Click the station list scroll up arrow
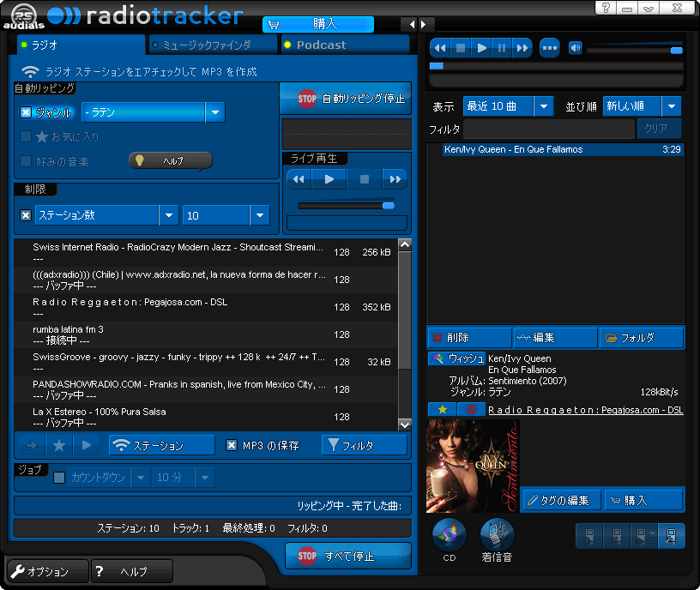The width and height of the screenshot is (700, 590). point(404,244)
